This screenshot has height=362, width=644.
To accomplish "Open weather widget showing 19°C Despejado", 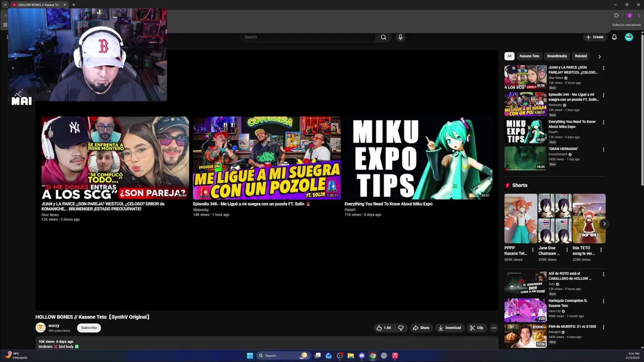I will [x=16, y=355].
